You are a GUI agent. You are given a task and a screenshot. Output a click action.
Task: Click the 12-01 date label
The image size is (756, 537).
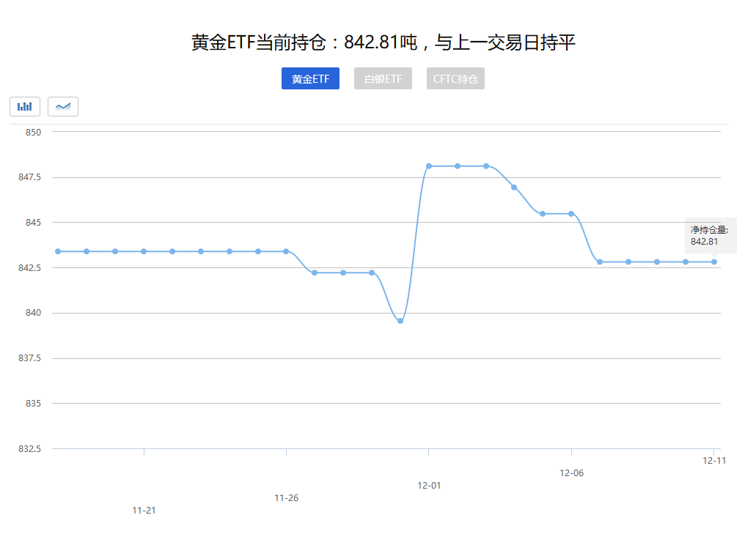click(429, 485)
